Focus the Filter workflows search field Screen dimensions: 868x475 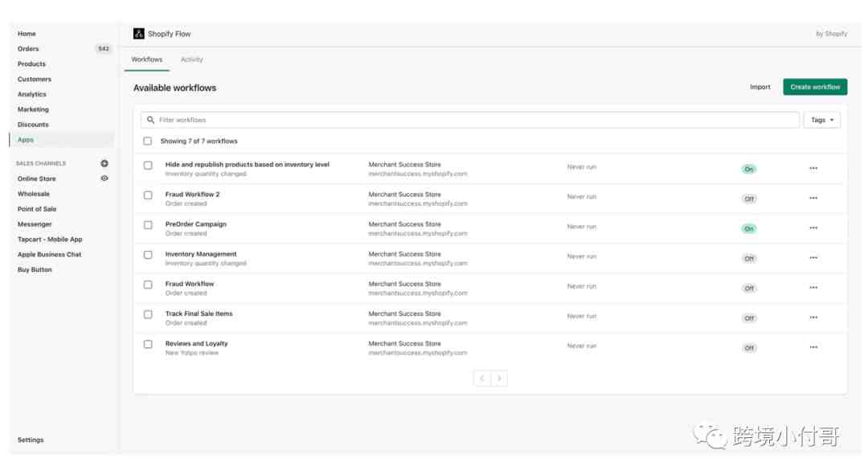pyautogui.click(x=470, y=120)
